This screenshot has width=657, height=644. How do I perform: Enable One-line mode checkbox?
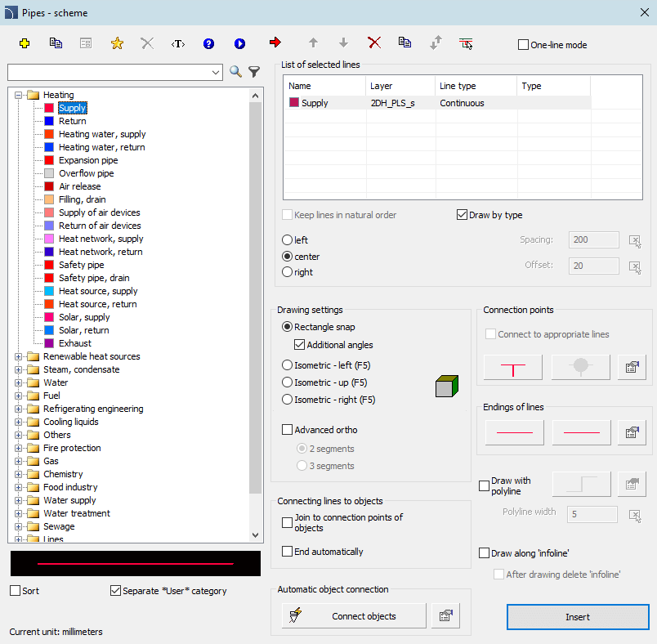coord(523,45)
